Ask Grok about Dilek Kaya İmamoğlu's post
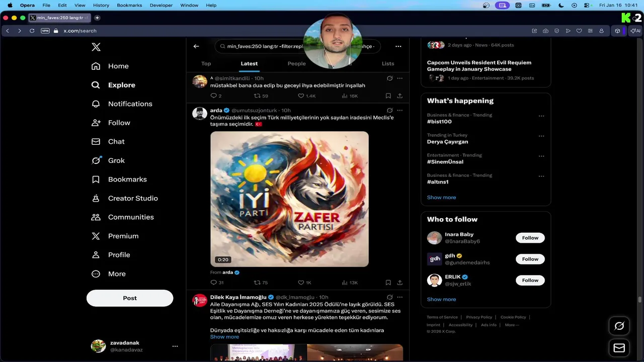Screen dimensions: 644x362 click(389, 297)
